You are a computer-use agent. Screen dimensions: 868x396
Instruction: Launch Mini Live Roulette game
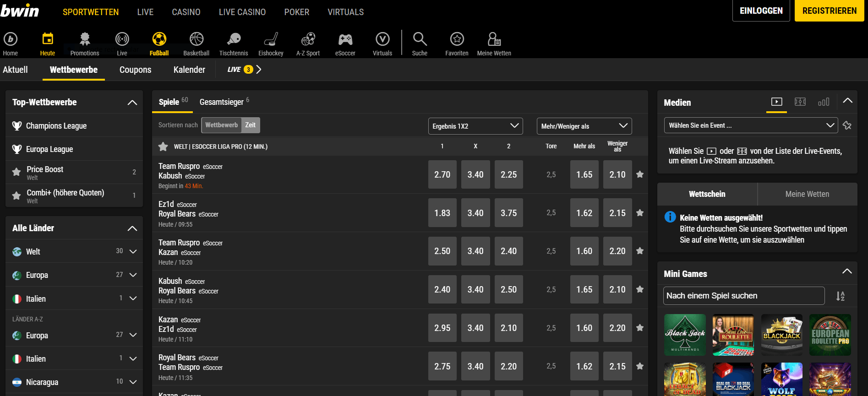coord(733,335)
